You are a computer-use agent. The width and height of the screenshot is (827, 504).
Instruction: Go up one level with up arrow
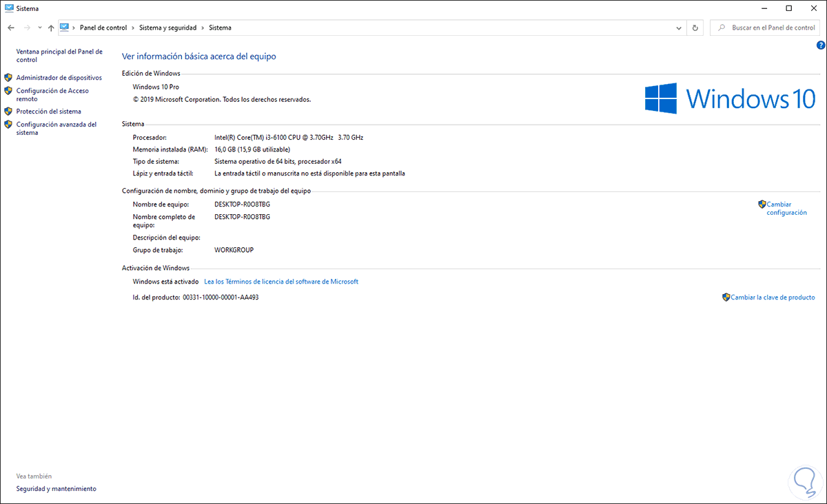pyautogui.click(x=51, y=28)
